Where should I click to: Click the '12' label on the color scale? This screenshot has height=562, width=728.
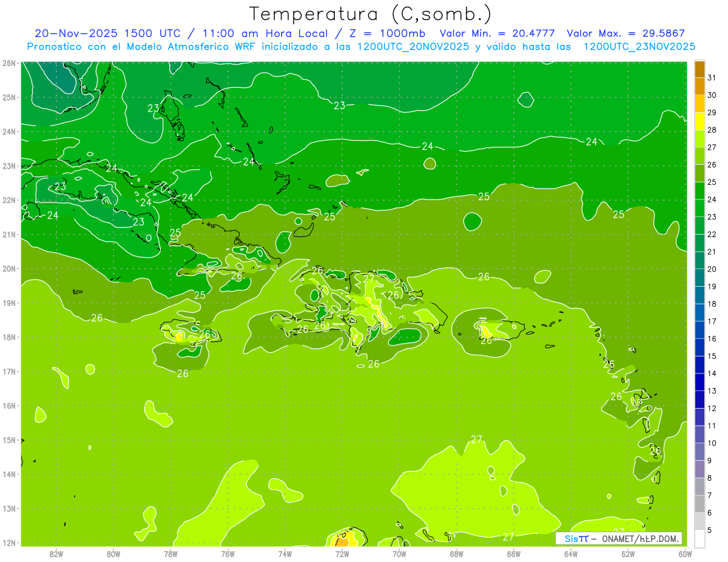[712, 408]
